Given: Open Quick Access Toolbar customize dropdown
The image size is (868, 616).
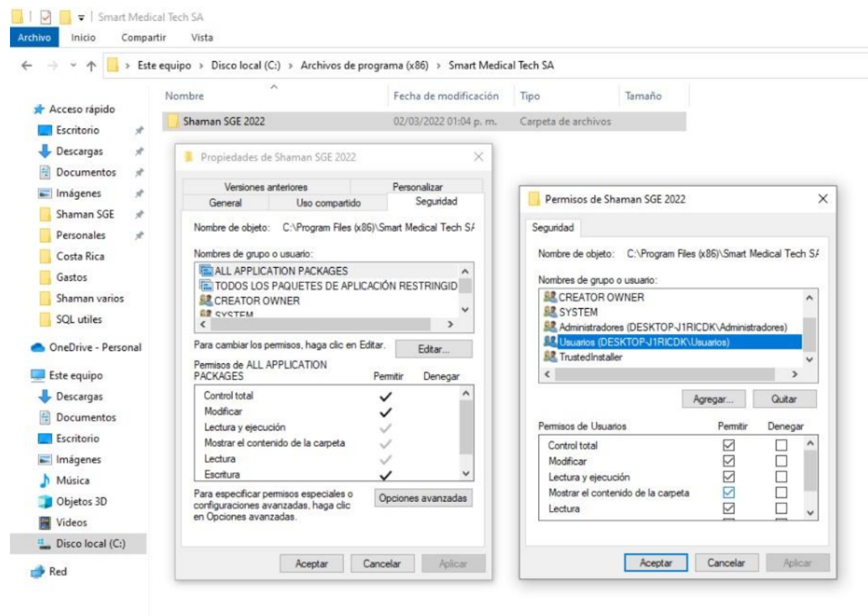Looking at the screenshot, I should (81, 18).
